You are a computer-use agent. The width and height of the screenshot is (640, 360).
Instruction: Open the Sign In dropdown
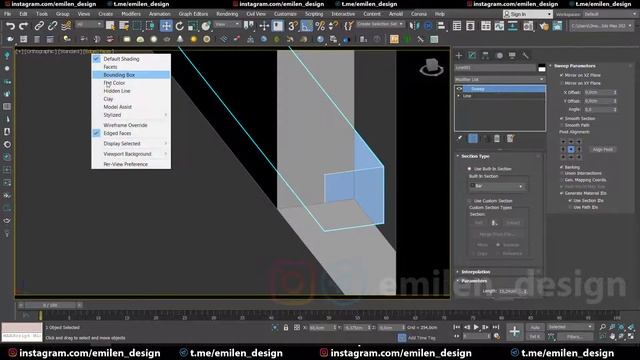pos(527,14)
